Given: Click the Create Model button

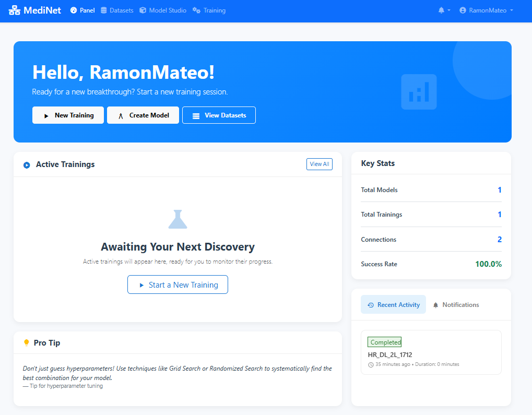Looking at the screenshot, I should pyautogui.click(x=143, y=115).
